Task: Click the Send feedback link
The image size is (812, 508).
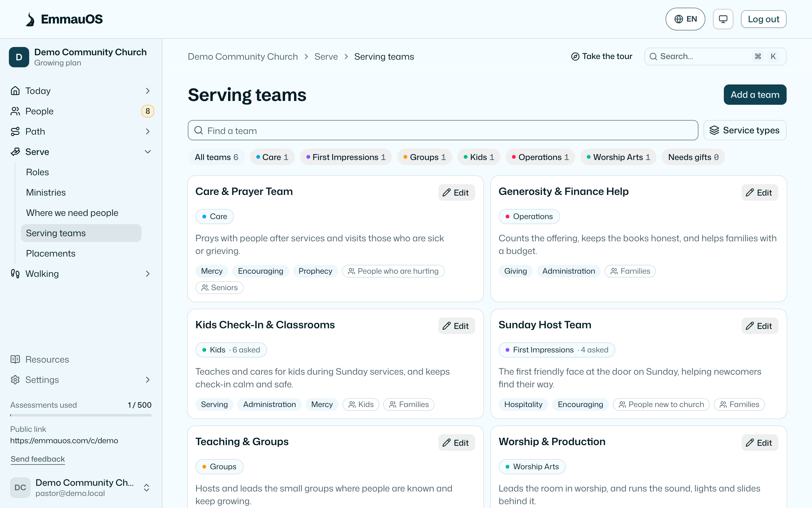Action: click(x=37, y=459)
